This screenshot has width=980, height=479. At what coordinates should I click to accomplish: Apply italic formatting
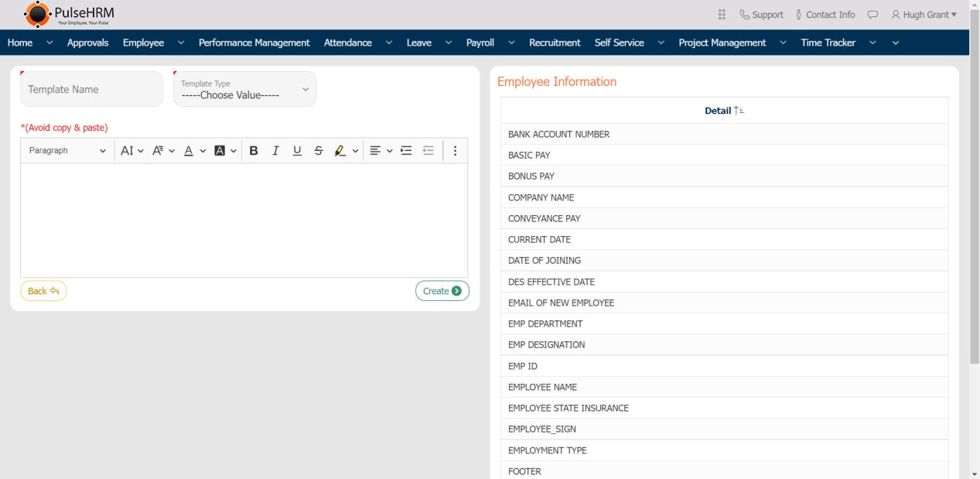point(275,150)
